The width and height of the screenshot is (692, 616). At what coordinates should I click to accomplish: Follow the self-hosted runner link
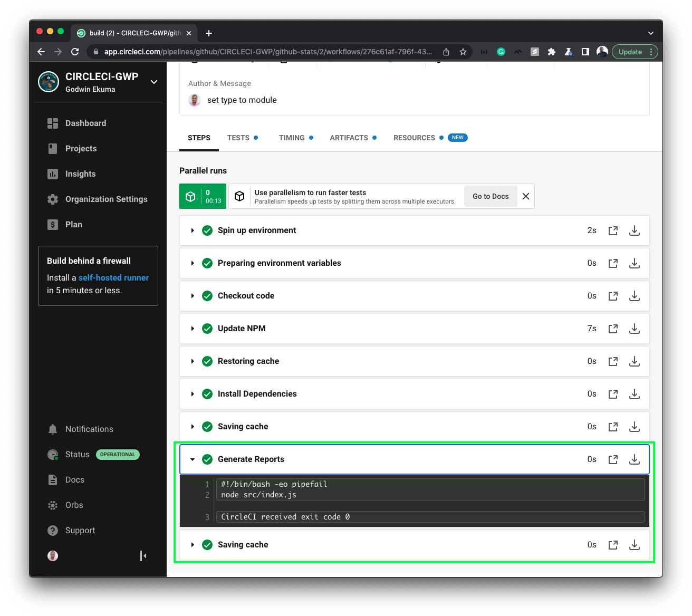click(113, 277)
